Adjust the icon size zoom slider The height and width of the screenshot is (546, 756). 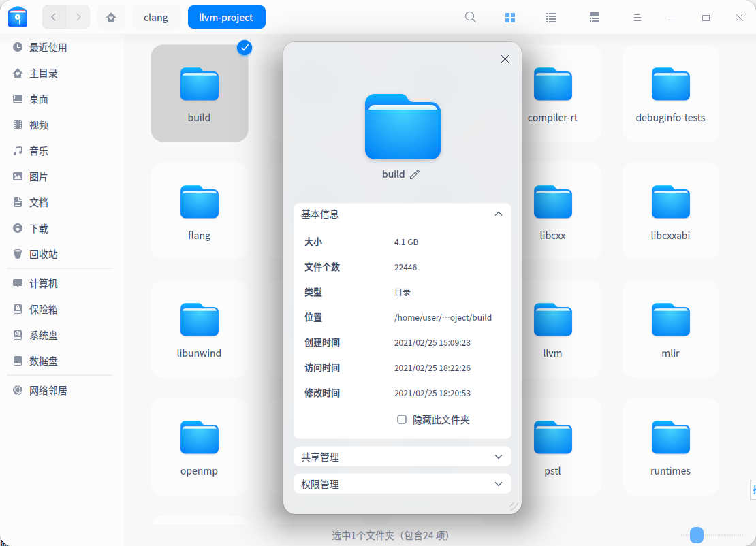coord(697,535)
